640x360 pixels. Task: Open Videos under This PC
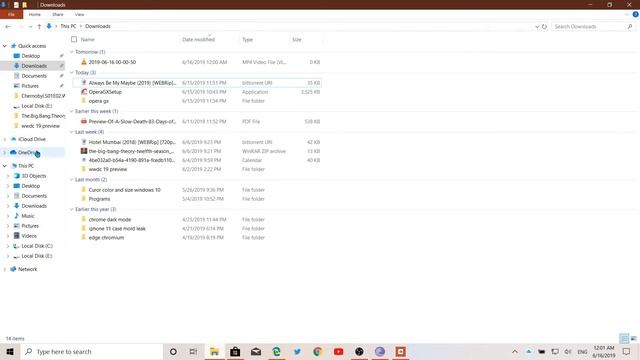click(29, 236)
